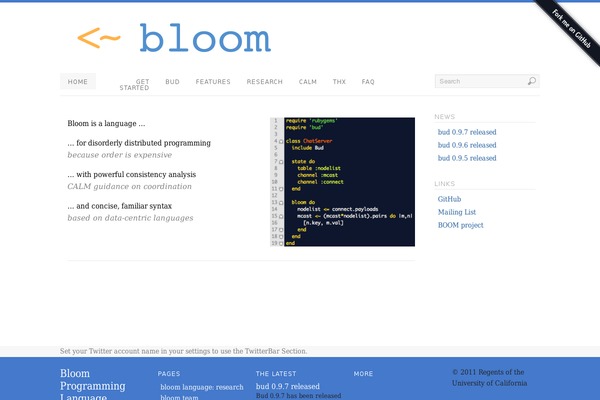The width and height of the screenshot is (600, 400).
Task: Click the 2011 Regents copyright text
Action: [489, 377]
